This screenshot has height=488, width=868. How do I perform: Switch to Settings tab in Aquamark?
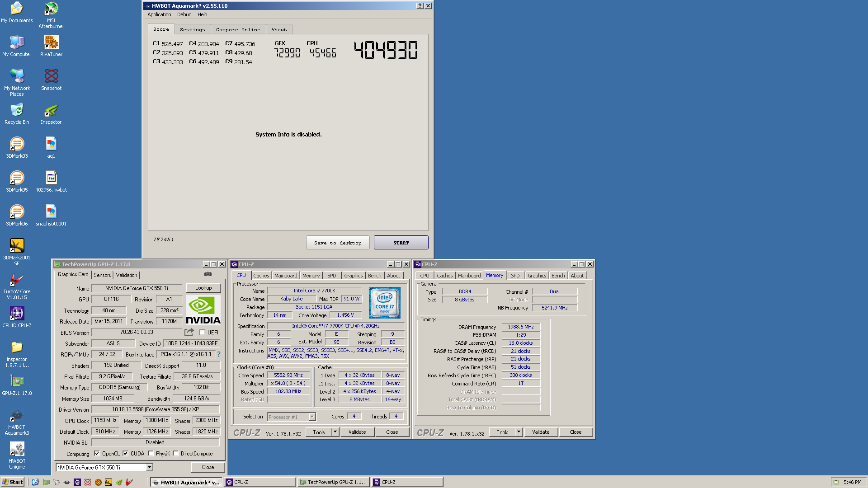coord(192,29)
